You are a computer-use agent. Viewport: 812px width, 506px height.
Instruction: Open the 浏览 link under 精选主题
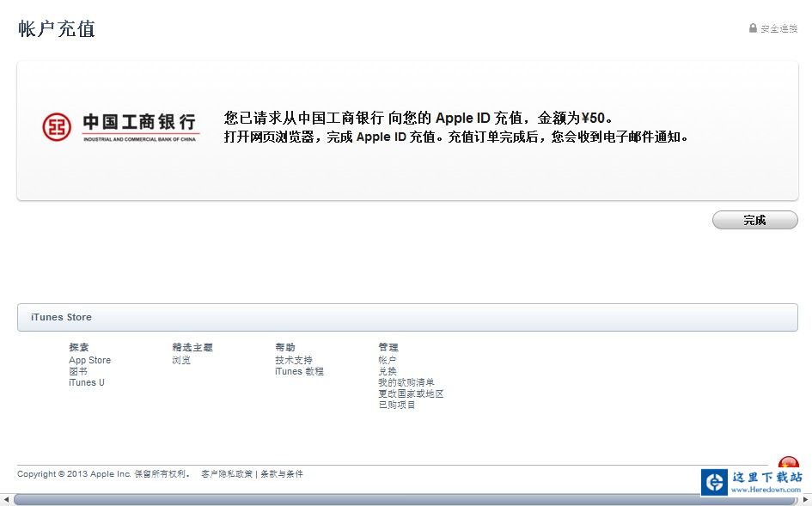[181, 360]
